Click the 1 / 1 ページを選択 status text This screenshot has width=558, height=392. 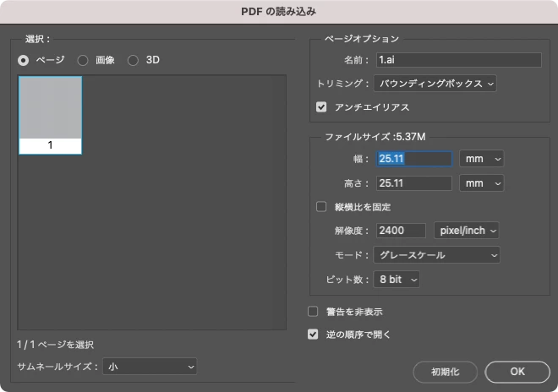pos(56,345)
